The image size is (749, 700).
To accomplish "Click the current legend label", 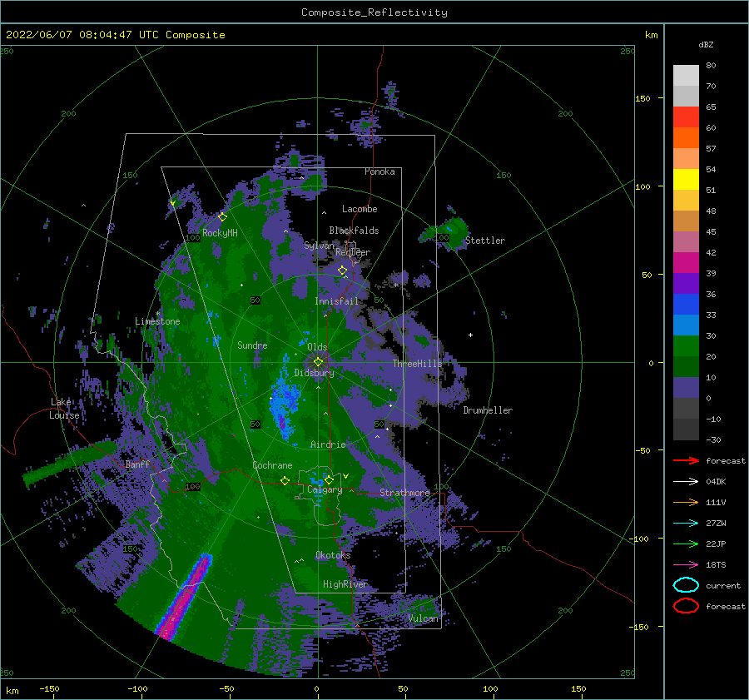I will [723, 585].
